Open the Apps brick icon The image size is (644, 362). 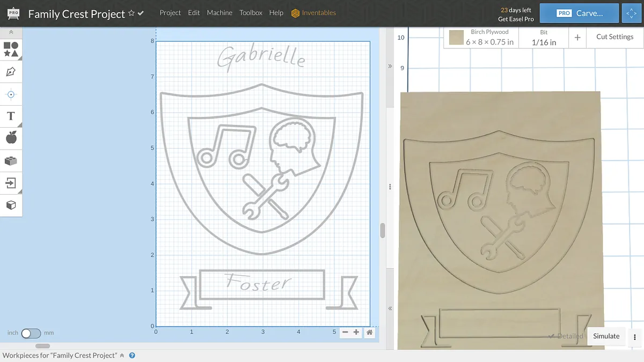[11, 160]
